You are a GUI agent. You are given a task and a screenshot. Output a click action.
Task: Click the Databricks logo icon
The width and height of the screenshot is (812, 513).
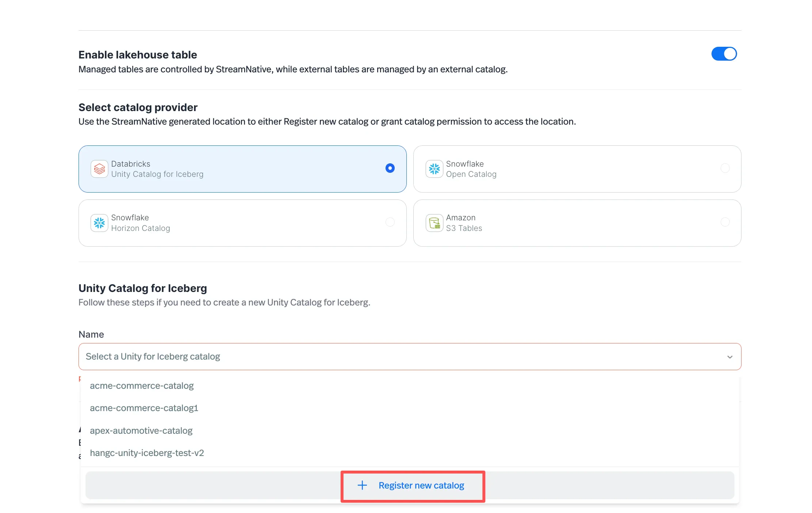(x=99, y=169)
